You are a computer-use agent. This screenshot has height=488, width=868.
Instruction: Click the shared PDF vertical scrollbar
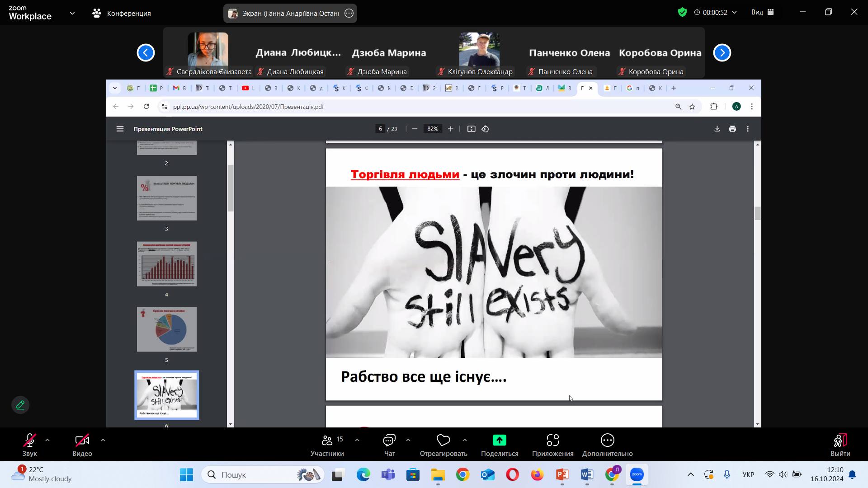[758, 213]
